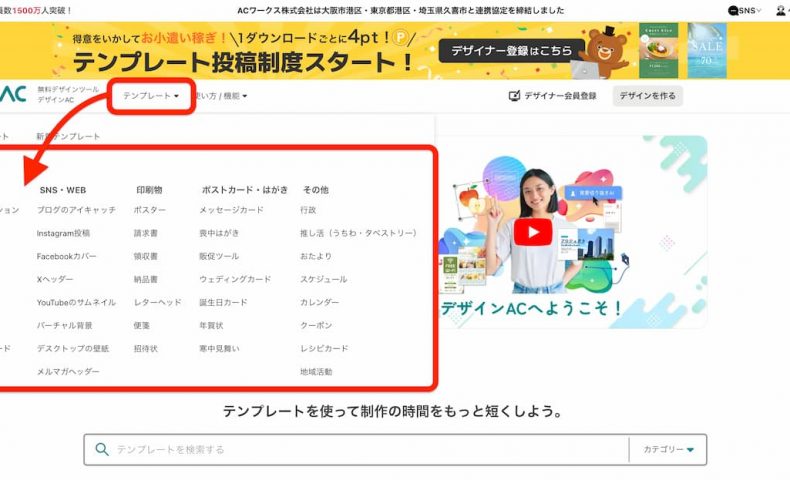The width and height of the screenshot is (790, 480).
Task: Click the search magnifier icon
Action: pyautogui.click(x=101, y=450)
